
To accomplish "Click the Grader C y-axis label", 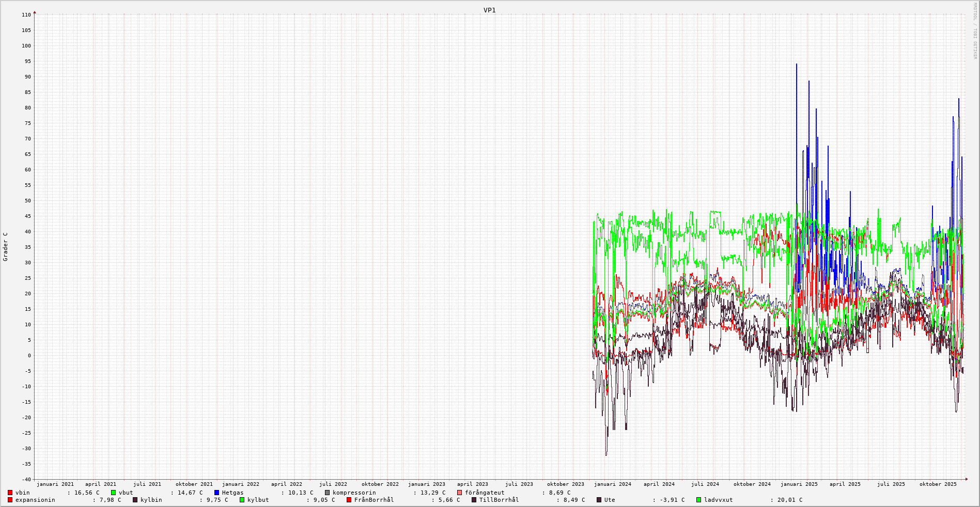I will (6, 247).
